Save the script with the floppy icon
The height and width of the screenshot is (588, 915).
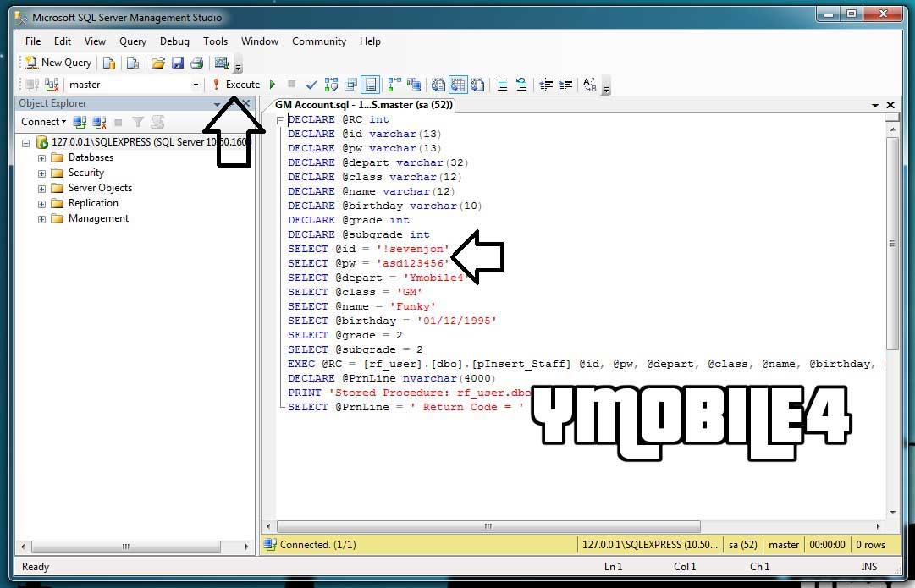(x=178, y=63)
